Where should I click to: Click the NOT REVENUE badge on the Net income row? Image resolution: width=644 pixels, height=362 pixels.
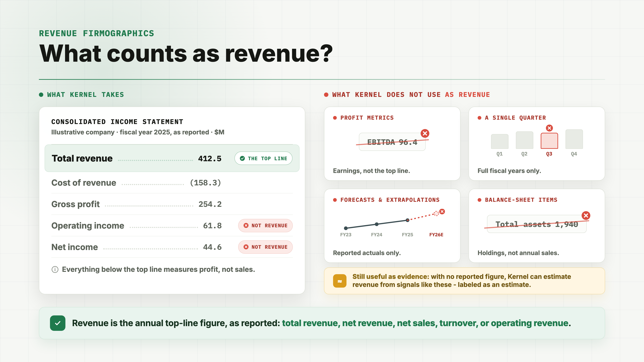[x=265, y=247]
